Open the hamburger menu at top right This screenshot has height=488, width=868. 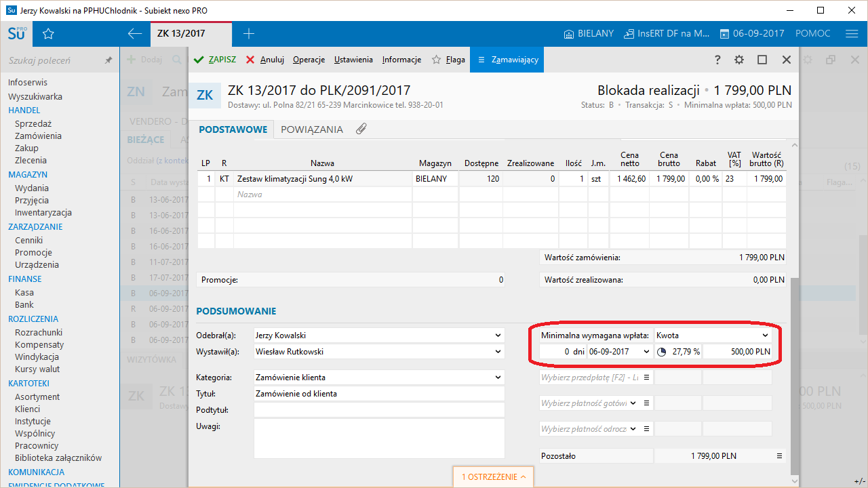pos(852,34)
